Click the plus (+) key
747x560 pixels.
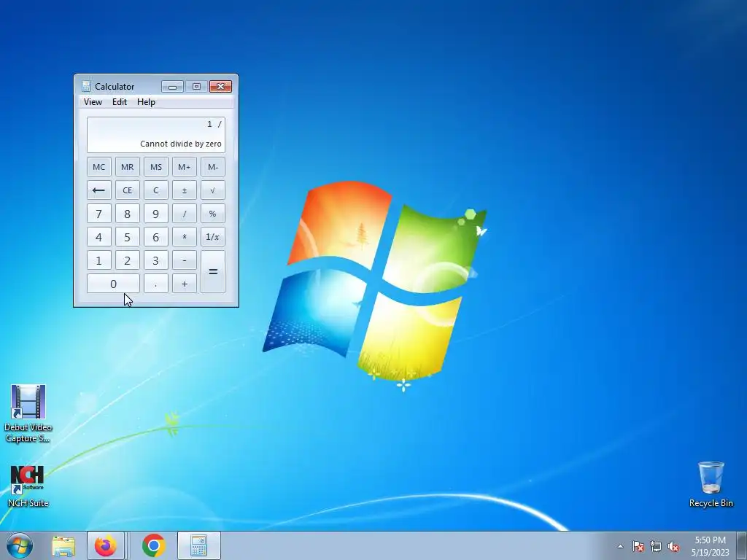point(185,284)
